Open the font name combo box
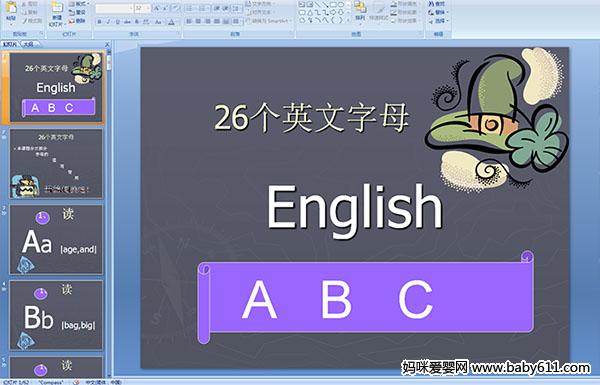 pyautogui.click(x=114, y=8)
